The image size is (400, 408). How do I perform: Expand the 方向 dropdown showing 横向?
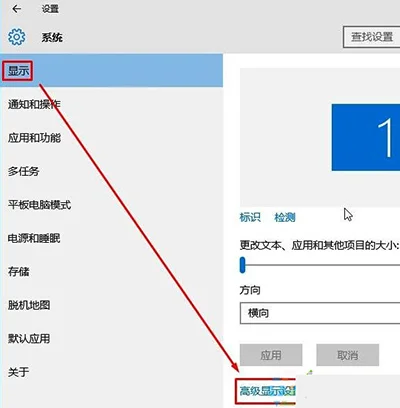(x=320, y=313)
